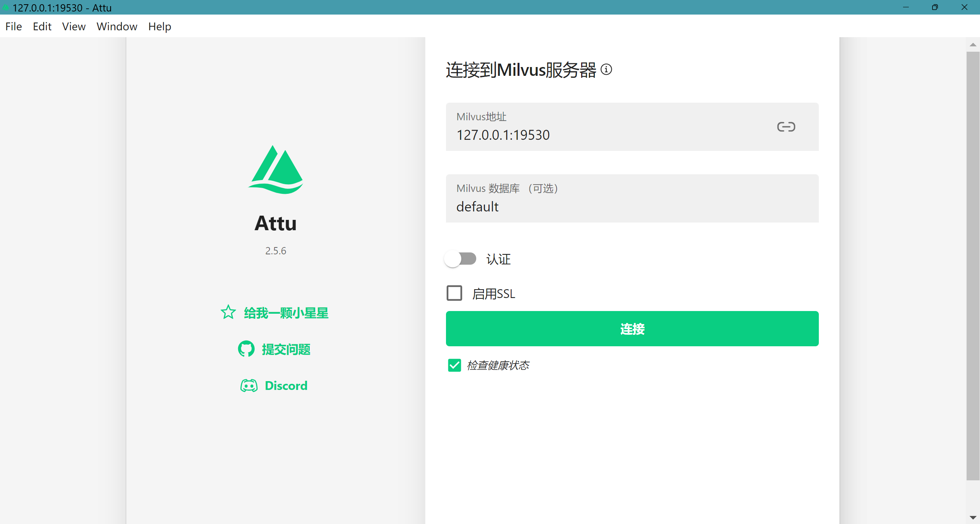Screen dimensions: 980x524
Task: Open the File menu
Action: 13,26
